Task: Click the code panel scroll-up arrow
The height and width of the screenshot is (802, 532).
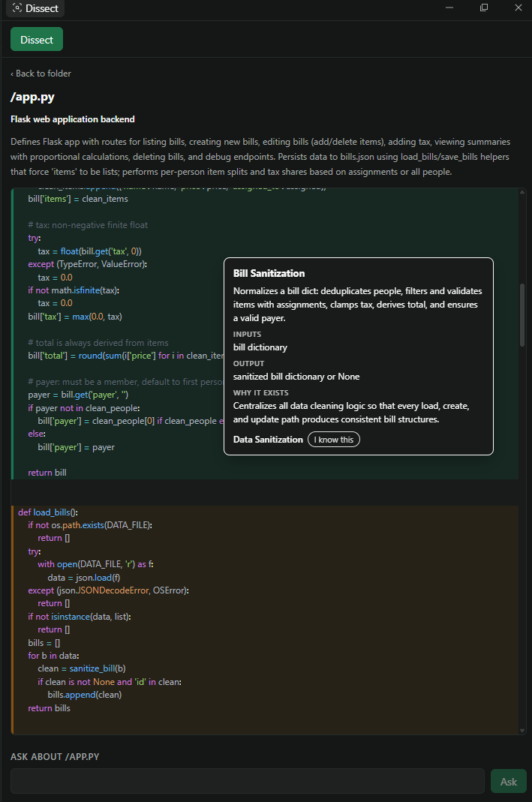Action: point(521,192)
